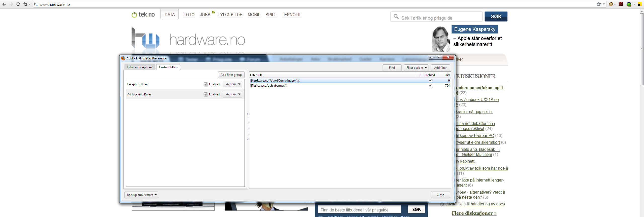Image resolution: width=644 pixels, height=217 pixels.
Task: Disable the hardware.no jquery filter checkbox
Action: (x=430, y=81)
